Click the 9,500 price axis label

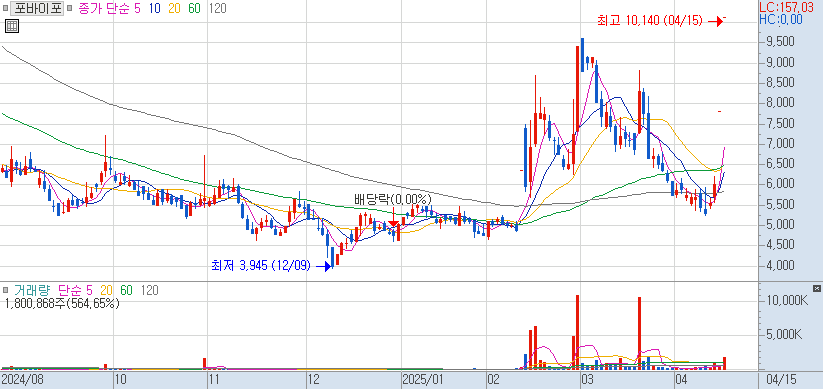(x=779, y=42)
